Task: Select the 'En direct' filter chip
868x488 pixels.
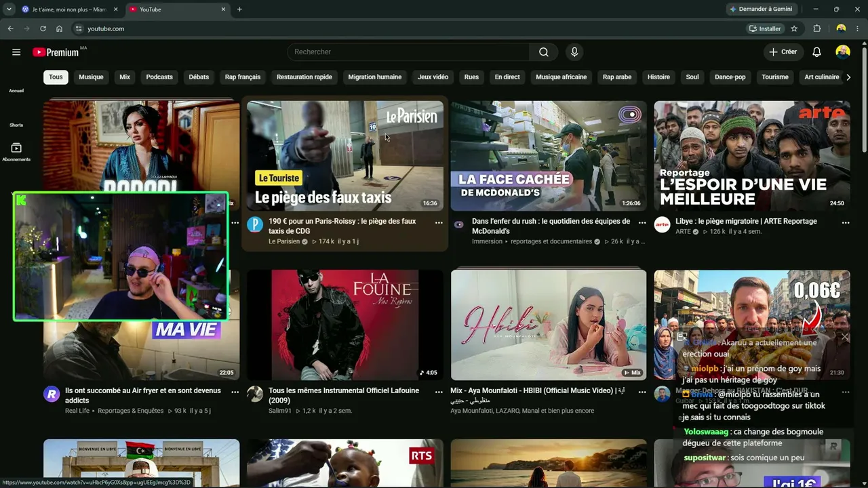Action: pos(507,77)
